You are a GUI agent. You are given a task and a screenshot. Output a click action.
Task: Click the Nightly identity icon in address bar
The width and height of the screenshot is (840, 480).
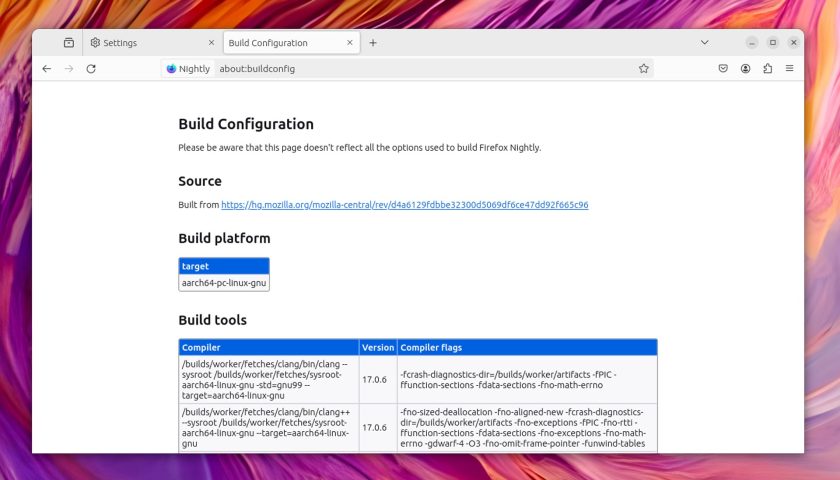pos(188,69)
